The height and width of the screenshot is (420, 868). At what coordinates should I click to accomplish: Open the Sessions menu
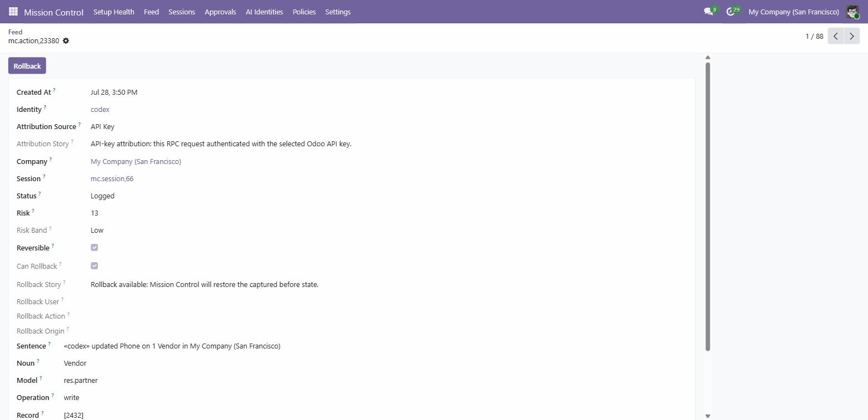click(182, 12)
